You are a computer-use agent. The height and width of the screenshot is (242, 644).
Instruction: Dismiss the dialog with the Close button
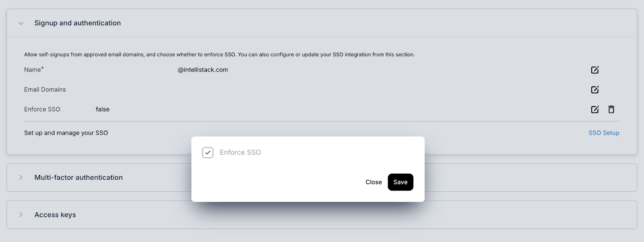click(374, 182)
